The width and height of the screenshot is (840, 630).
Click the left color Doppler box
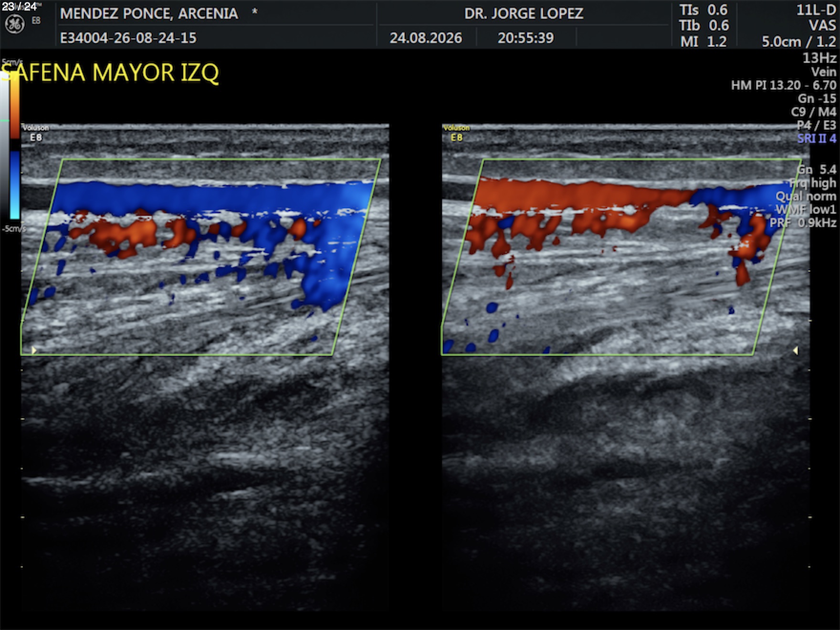tap(201, 257)
